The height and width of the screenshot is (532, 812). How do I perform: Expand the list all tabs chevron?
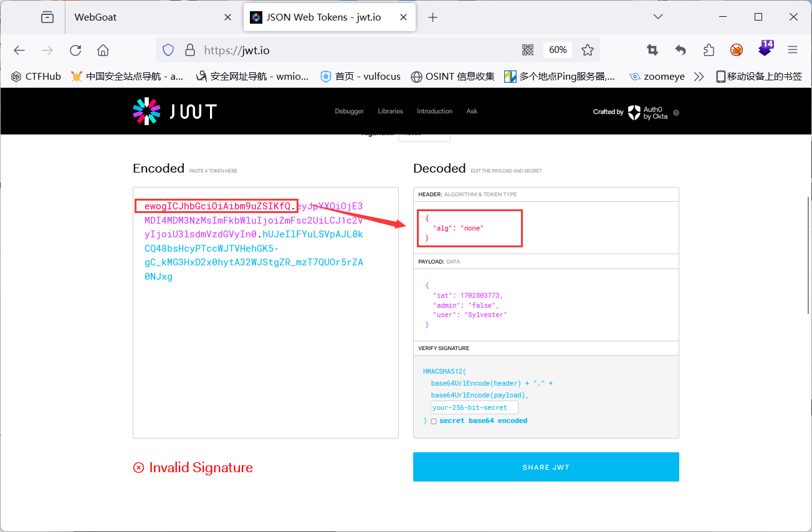(x=658, y=17)
